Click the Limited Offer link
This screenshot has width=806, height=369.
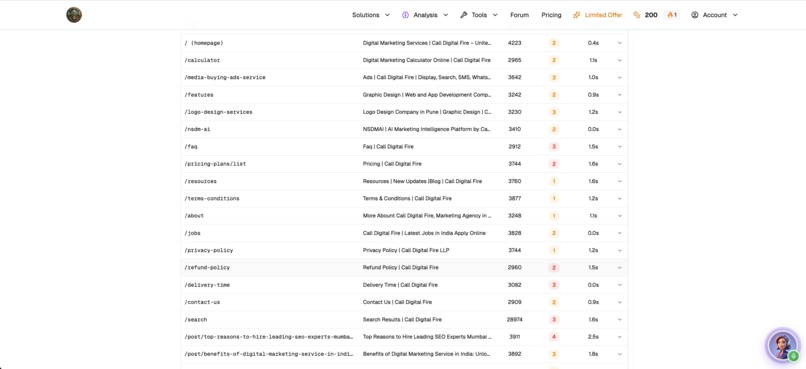[x=597, y=15]
